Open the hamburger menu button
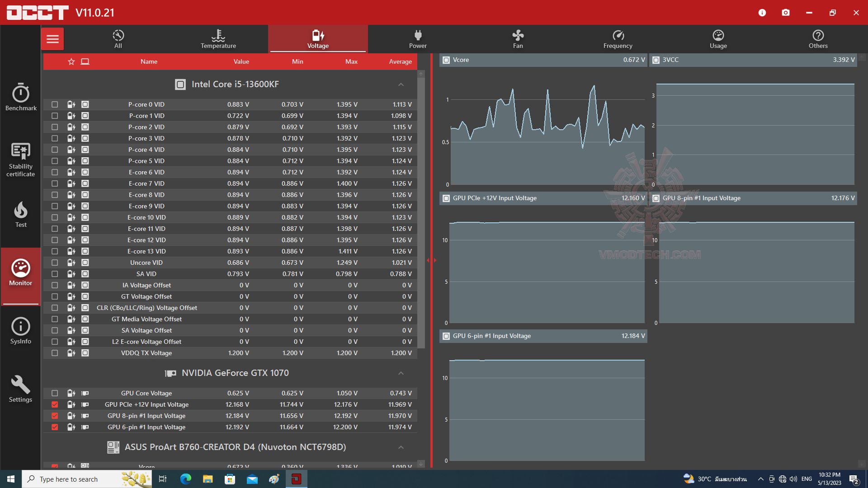Image resolution: width=868 pixels, height=488 pixels. click(52, 39)
